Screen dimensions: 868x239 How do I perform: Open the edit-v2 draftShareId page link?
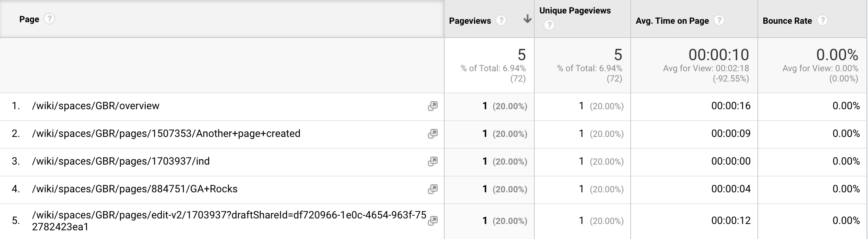(x=229, y=221)
